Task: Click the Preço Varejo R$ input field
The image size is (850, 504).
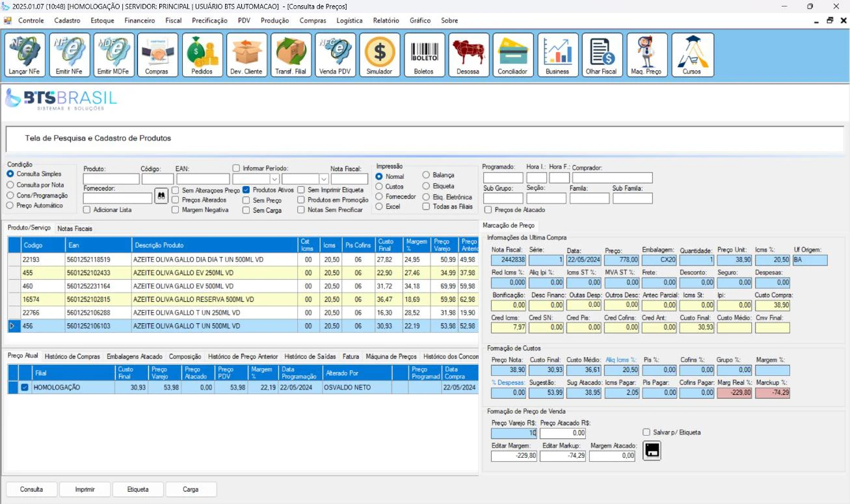Action: (x=514, y=433)
